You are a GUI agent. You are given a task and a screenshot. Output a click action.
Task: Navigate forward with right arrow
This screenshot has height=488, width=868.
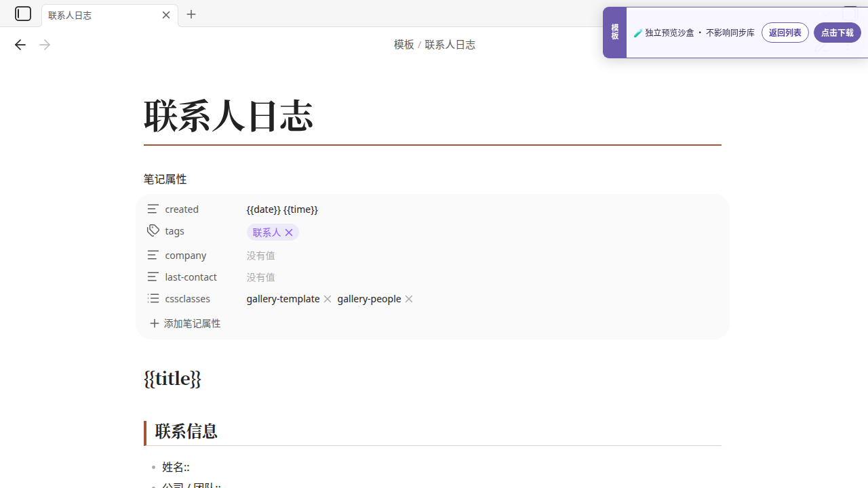tap(45, 45)
